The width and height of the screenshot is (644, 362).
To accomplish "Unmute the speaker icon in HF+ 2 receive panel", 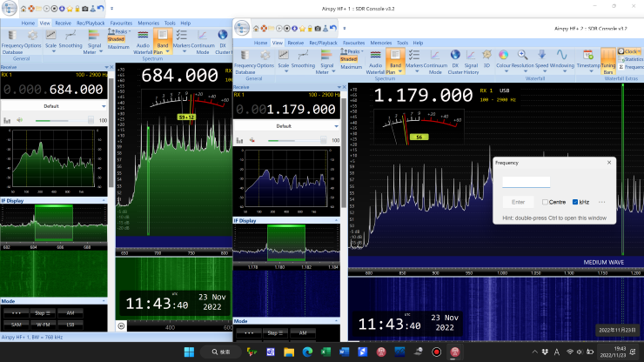I will pos(252,140).
